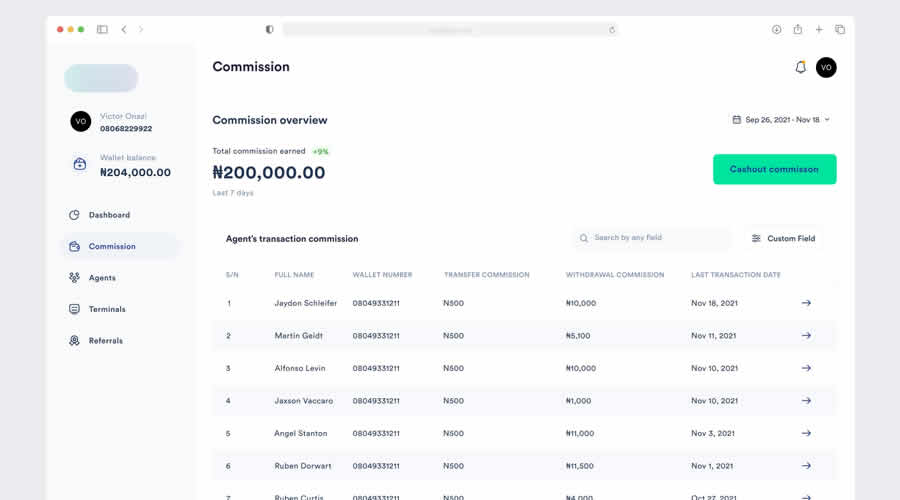Viewport: 900px width, 500px height.
Task: Reload page using address bar refresh icon
Action: click(x=612, y=30)
